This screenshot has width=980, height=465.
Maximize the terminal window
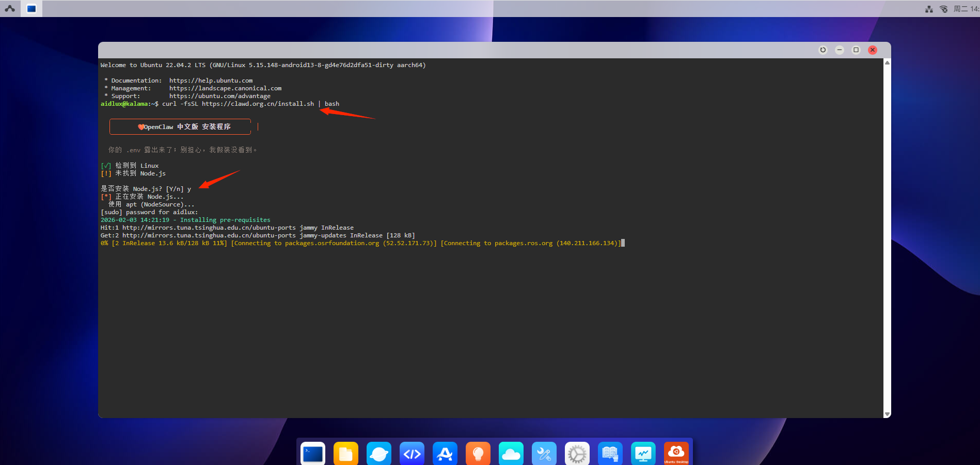click(x=856, y=50)
